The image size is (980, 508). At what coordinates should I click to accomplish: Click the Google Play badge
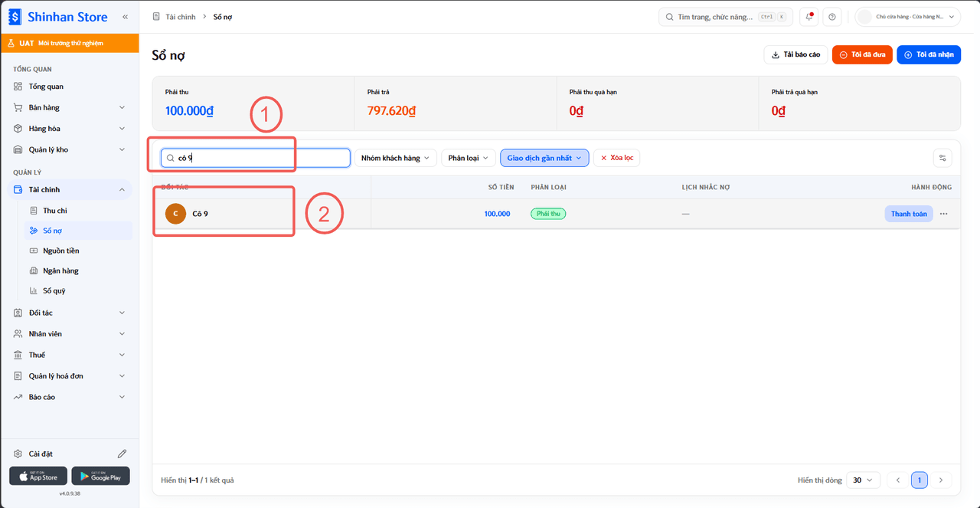point(100,476)
